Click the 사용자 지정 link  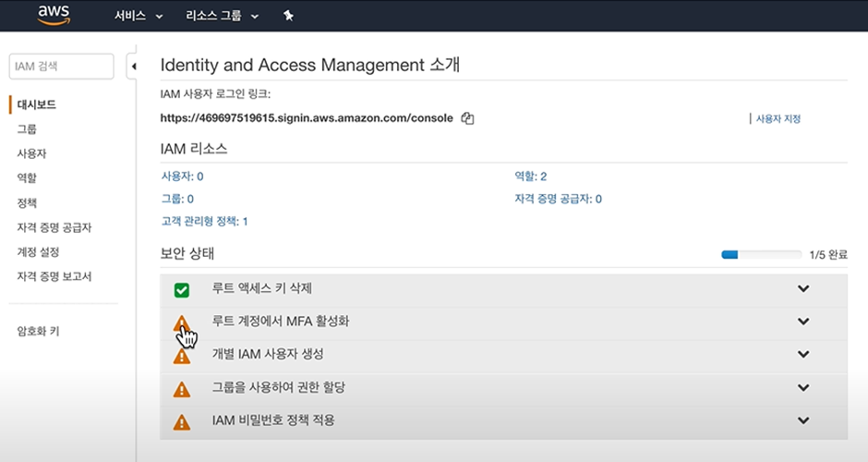[x=778, y=118]
